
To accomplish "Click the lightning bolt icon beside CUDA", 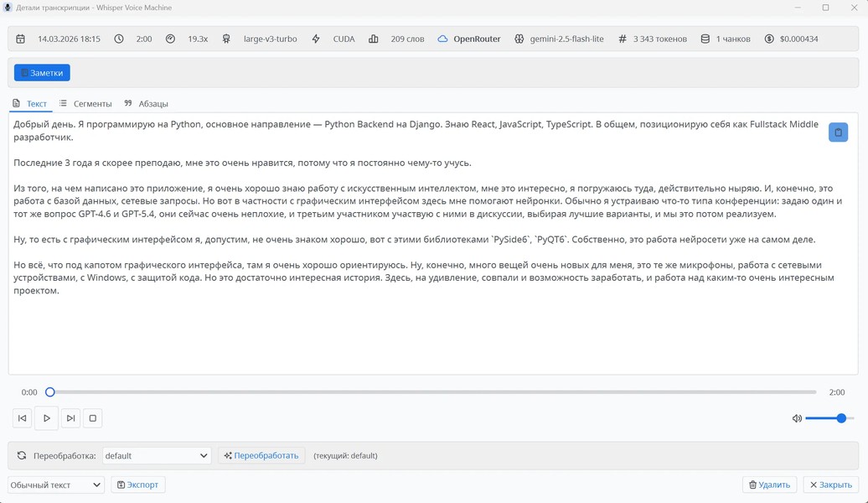I will point(316,39).
